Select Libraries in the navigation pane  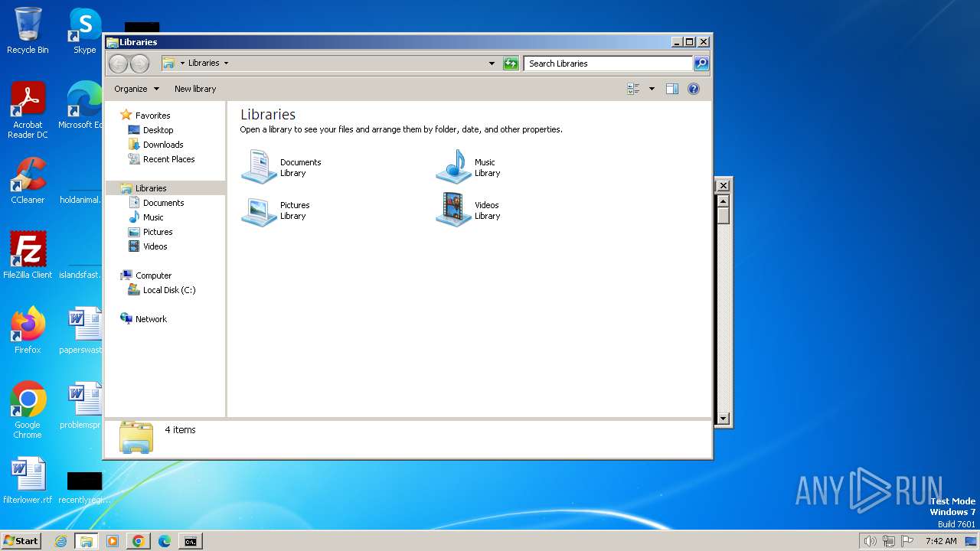click(x=151, y=188)
